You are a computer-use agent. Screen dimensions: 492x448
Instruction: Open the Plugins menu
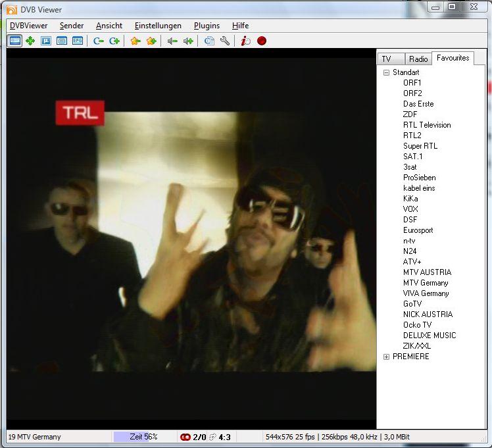point(207,26)
